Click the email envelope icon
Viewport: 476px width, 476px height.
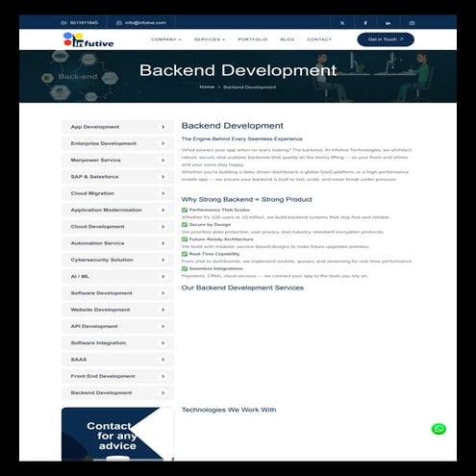(x=119, y=23)
